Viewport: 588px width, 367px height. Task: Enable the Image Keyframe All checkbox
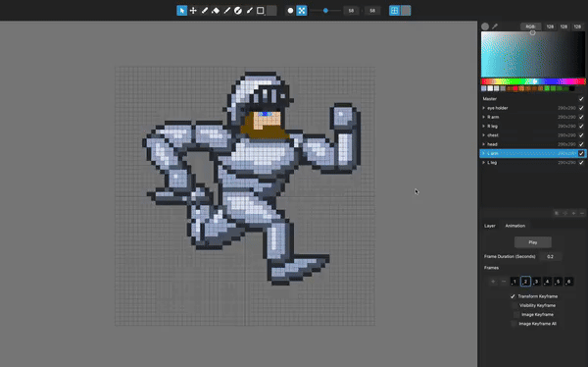click(514, 324)
